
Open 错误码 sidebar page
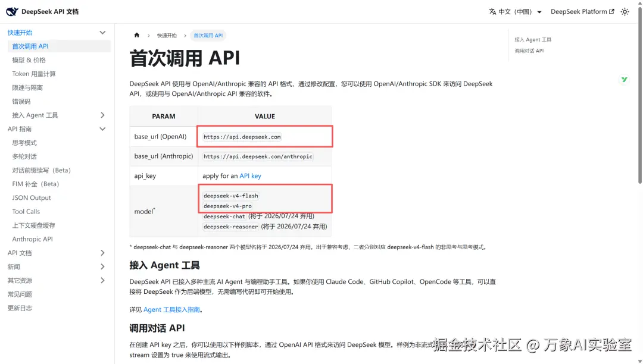21,102
